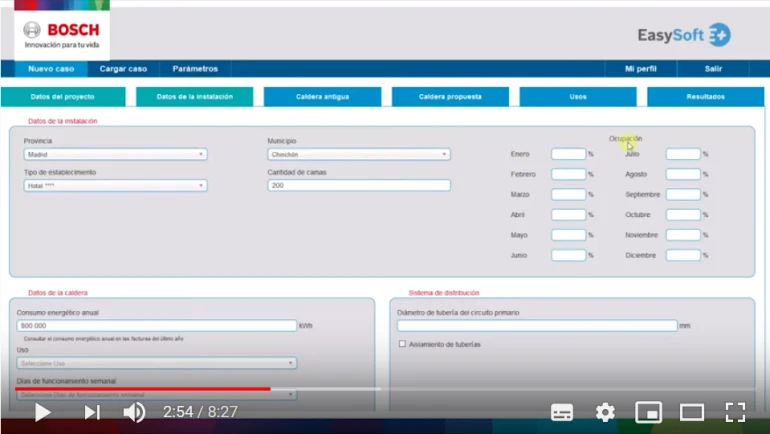Seek on the video progress bar

pos(385,389)
